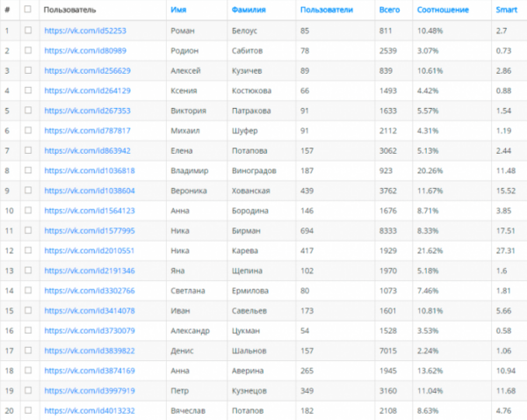Select the surname cell Хованская

[x=250, y=191]
